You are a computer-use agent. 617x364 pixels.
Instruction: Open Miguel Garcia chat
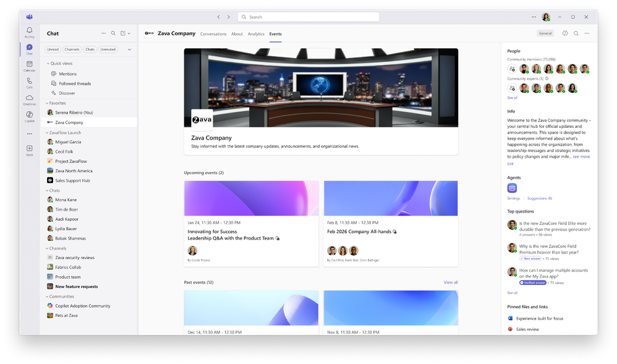click(89, 142)
